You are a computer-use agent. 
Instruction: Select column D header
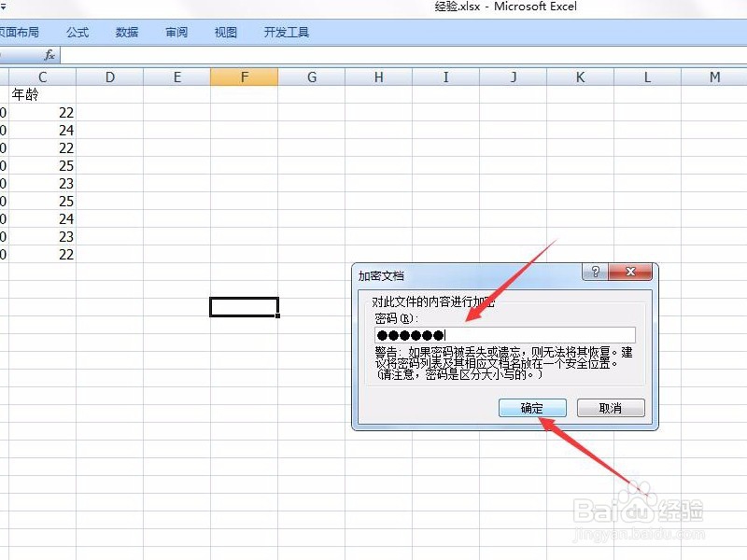coord(109,77)
